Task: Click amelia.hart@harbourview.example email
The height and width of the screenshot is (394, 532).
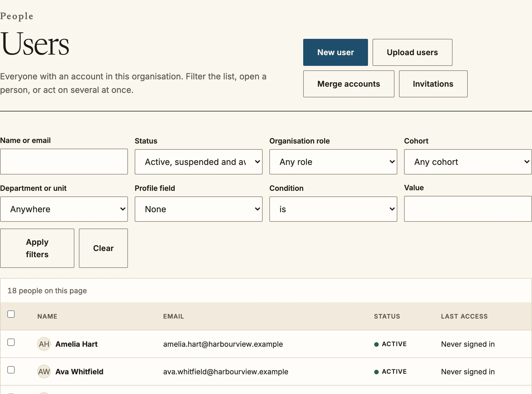Action: (223, 344)
